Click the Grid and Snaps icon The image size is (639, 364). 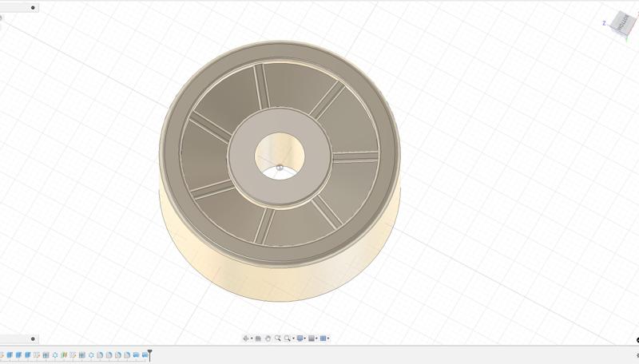[x=312, y=338]
